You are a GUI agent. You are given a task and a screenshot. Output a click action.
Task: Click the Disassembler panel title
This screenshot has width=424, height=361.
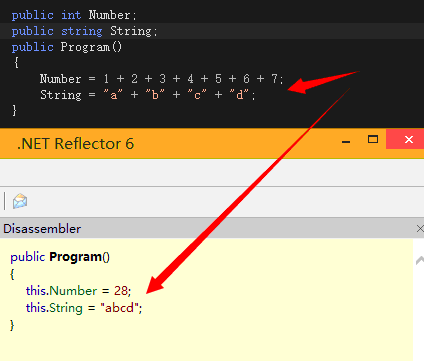tap(42, 229)
